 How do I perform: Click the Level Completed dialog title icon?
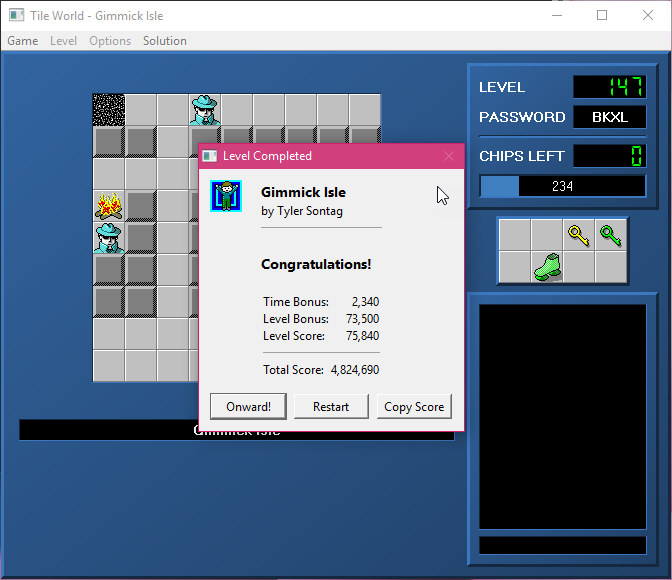point(210,156)
